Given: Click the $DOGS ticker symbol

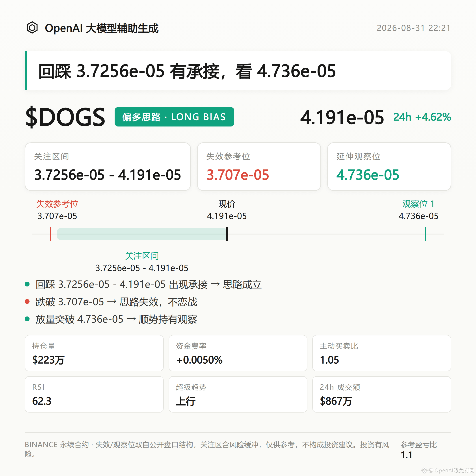Looking at the screenshot, I should pos(65,117).
